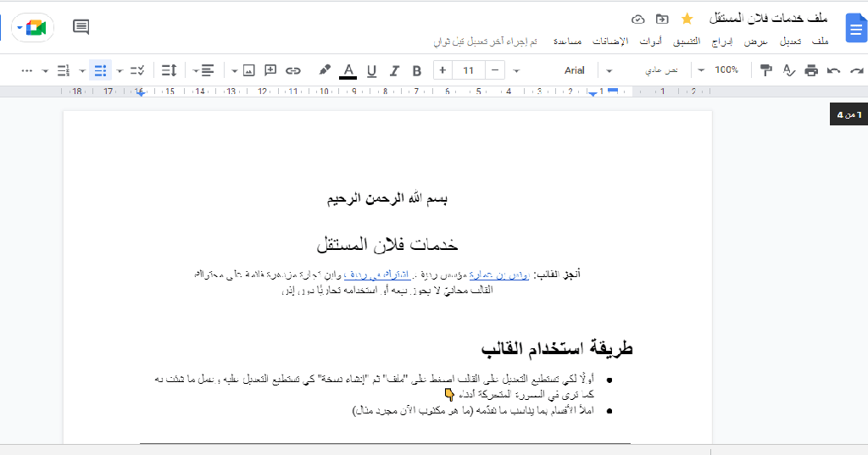Image resolution: width=868 pixels, height=455 pixels.
Task: Click the title خدمات فلان المستقل in document
Action: pyautogui.click(x=387, y=244)
